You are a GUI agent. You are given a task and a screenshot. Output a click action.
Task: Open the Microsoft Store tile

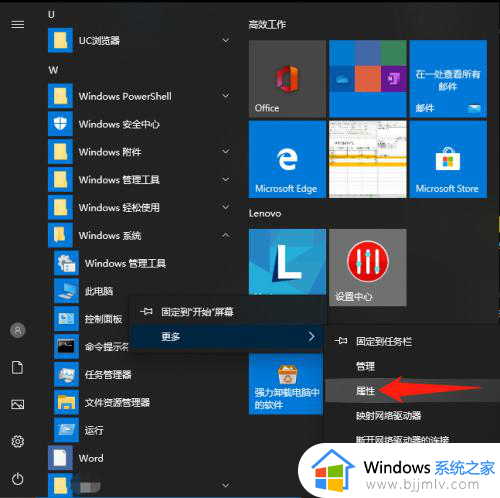pos(448,159)
